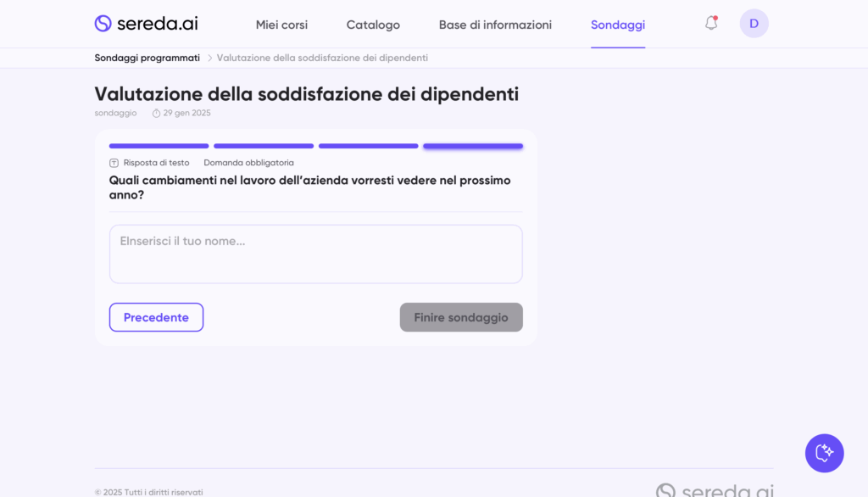Image resolution: width=868 pixels, height=497 pixels.
Task: Click the footer sereda.ai logo
Action: [x=715, y=490]
